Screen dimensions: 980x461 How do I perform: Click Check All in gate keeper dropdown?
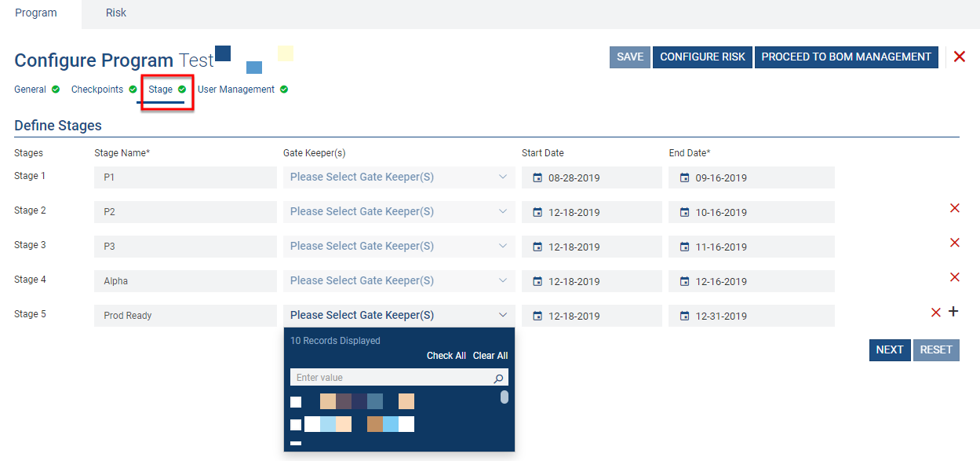[446, 356]
